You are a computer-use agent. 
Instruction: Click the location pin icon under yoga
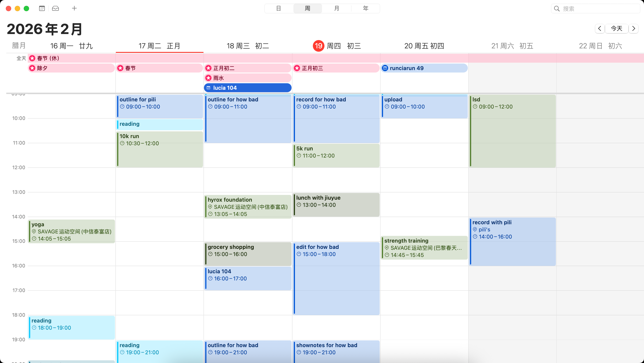coord(34,231)
